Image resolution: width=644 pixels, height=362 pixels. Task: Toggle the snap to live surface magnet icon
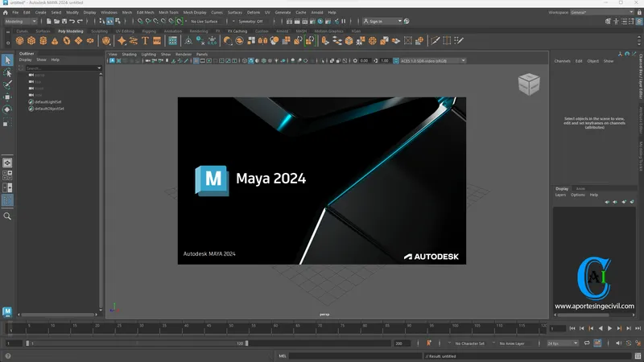[x=180, y=22]
